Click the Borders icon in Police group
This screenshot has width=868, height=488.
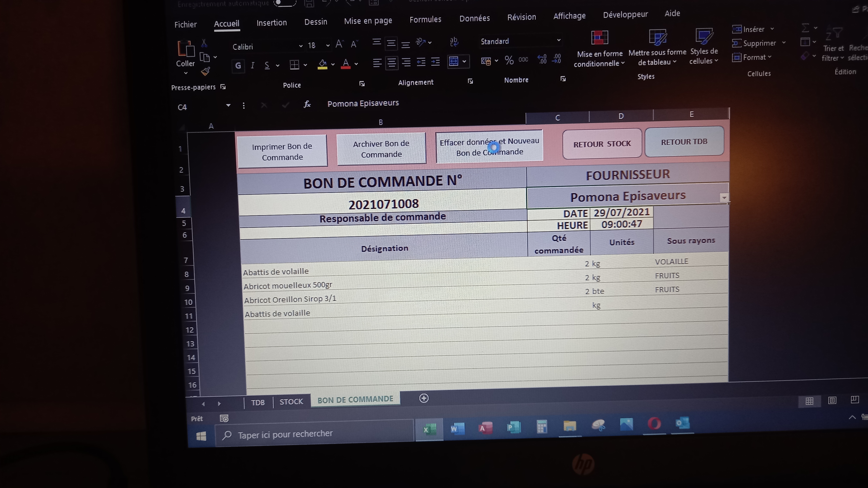coord(294,65)
